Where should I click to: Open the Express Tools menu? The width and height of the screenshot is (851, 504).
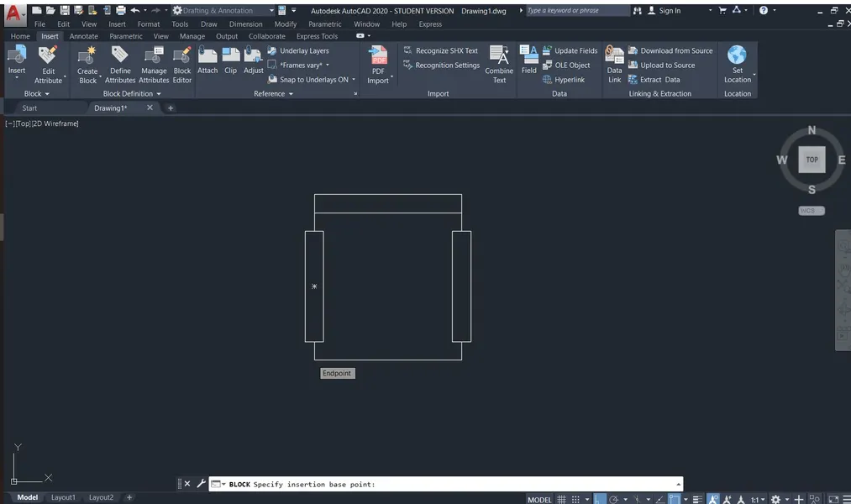click(x=317, y=35)
